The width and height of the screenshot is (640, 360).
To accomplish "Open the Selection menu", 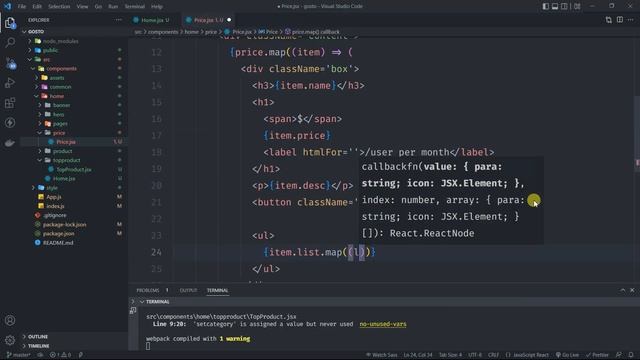I will 59,7.
